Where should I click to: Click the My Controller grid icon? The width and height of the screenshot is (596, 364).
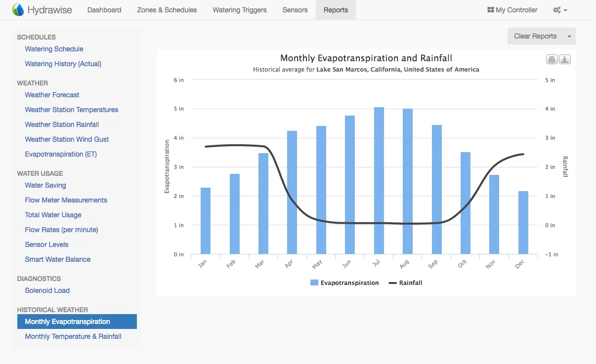(x=490, y=10)
